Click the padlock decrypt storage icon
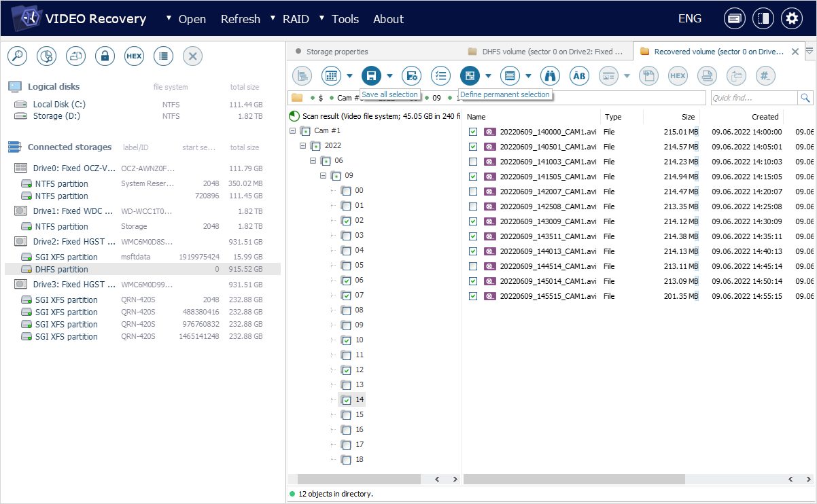 [105, 56]
